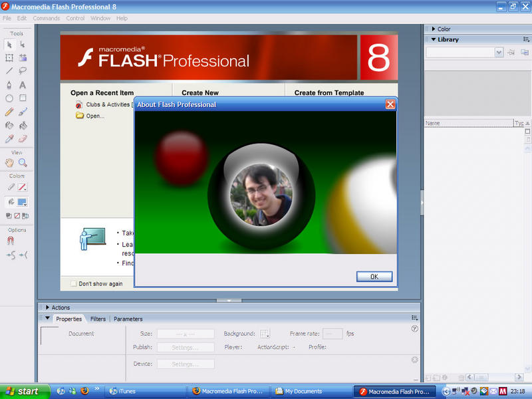Close the About Flash Professional dialog
This screenshot has width=532, height=399.
(390, 104)
